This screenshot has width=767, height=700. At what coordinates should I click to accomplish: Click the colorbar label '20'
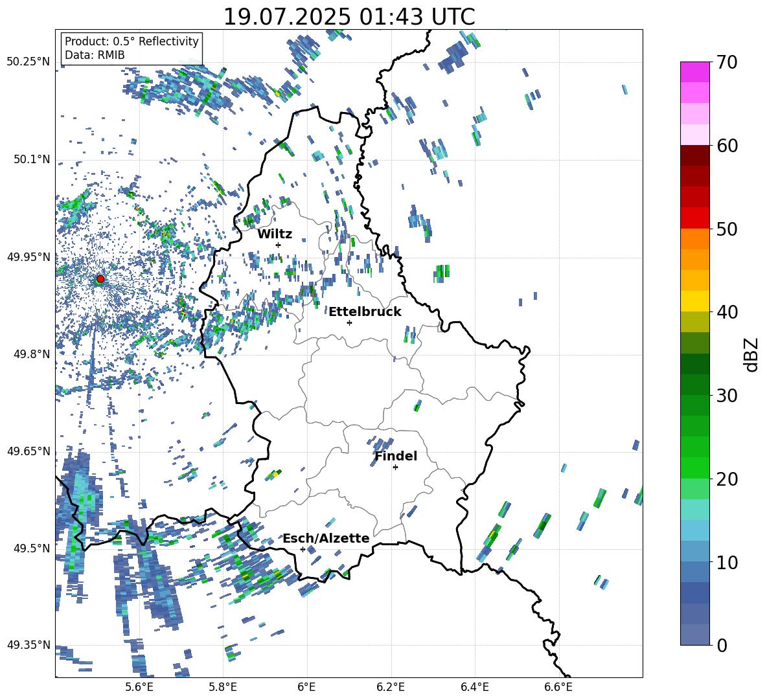click(x=727, y=479)
